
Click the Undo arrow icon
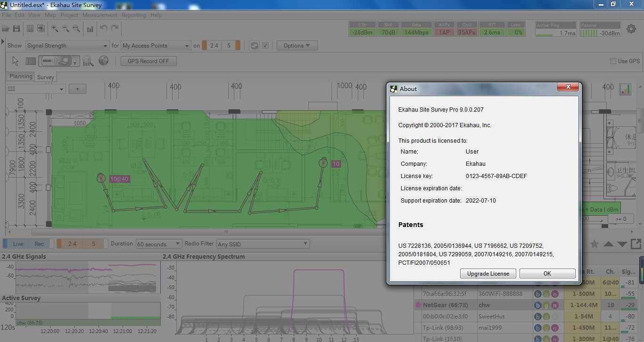click(104, 29)
